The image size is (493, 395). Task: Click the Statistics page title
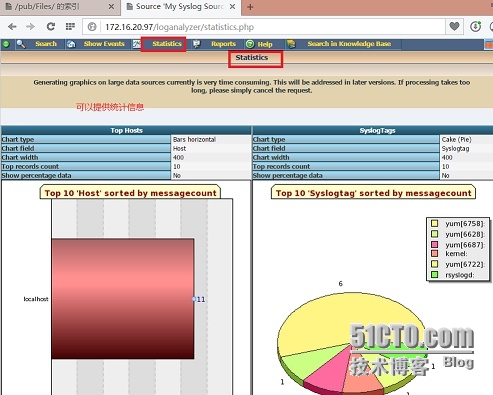click(252, 57)
